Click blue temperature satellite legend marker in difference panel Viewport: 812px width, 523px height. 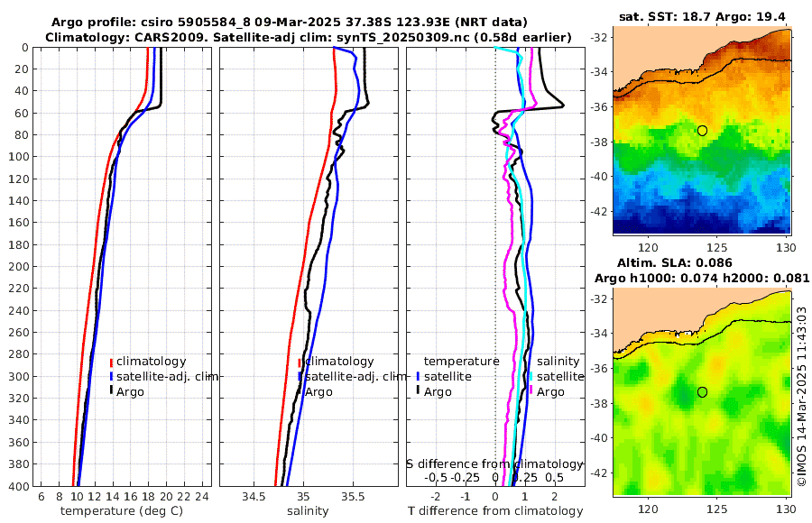click(x=418, y=376)
